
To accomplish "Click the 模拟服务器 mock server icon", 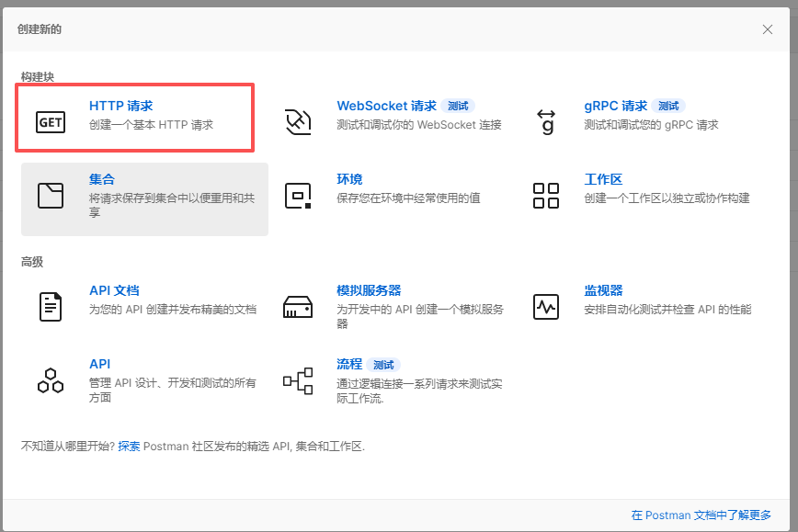I will (x=298, y=307).
